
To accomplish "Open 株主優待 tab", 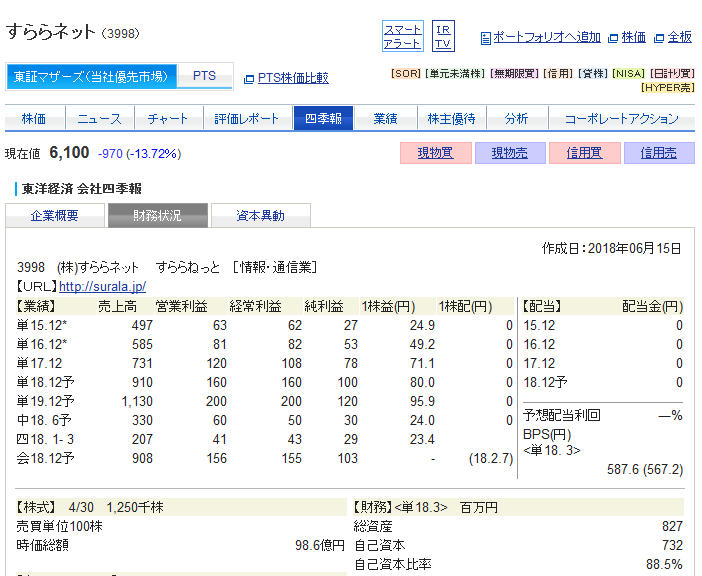I will (x=452, y=119).
